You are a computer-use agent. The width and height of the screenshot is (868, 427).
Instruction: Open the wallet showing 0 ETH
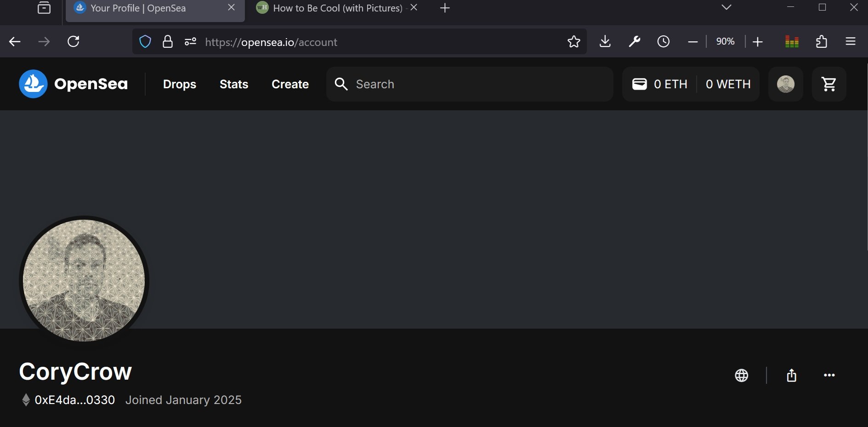[x=660, y=84]
